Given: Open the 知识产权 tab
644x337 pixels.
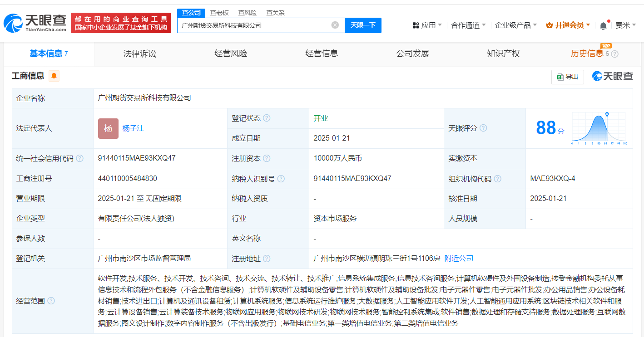Looking at the screenshot, I should coord(503,54).
